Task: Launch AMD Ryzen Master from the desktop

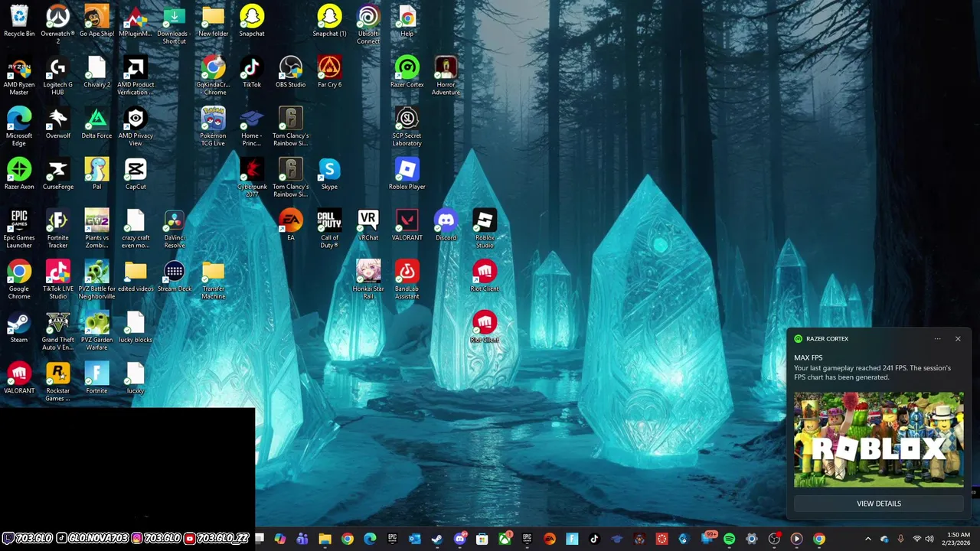Action: pos(19,76)
